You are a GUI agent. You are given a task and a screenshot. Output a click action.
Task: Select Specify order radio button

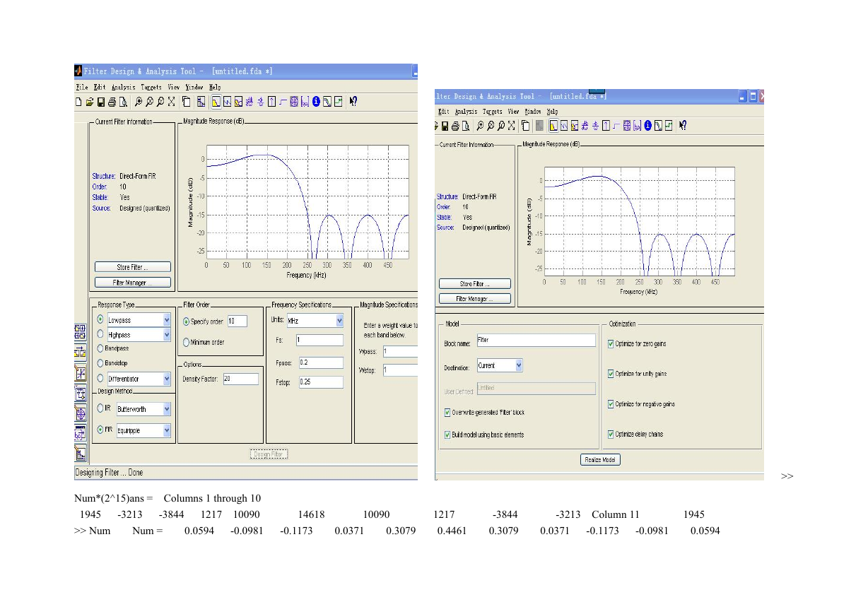187,321
